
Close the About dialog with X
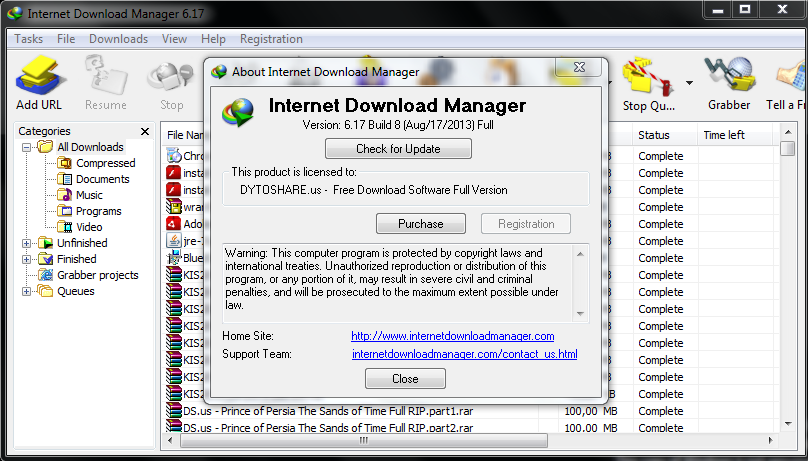click(x=579, y=67)
